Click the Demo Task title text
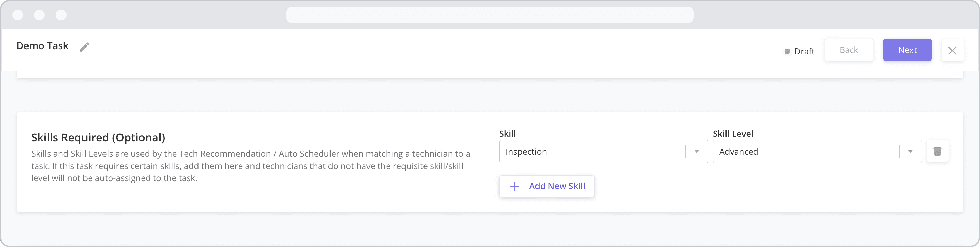Viewport: 980px width, 247px height. point(42,46)
